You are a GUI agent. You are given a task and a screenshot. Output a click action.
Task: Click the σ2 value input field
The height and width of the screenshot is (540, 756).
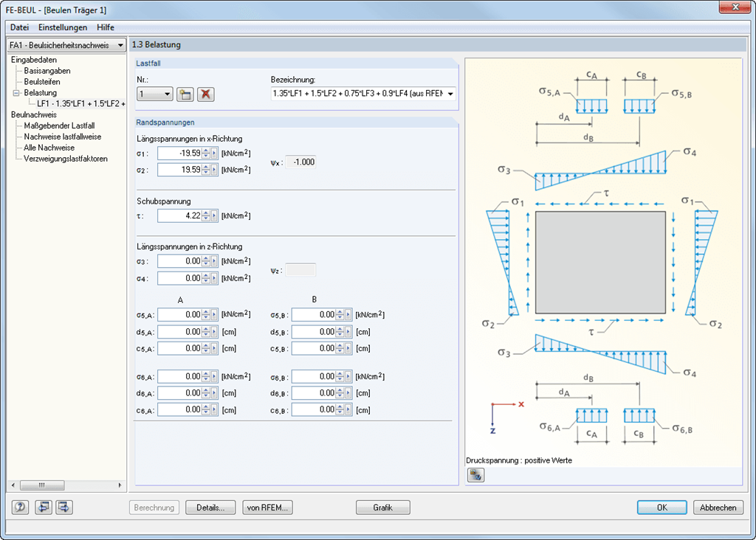pos(179,170)
